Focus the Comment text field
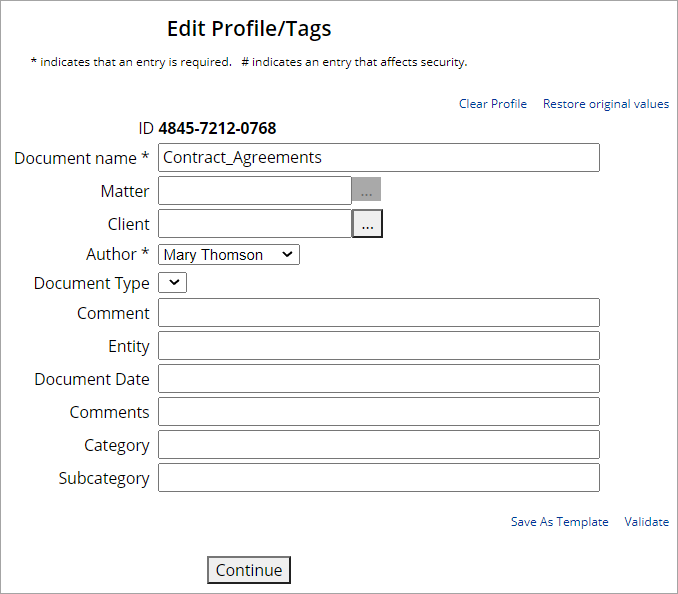 click(378, 313)
